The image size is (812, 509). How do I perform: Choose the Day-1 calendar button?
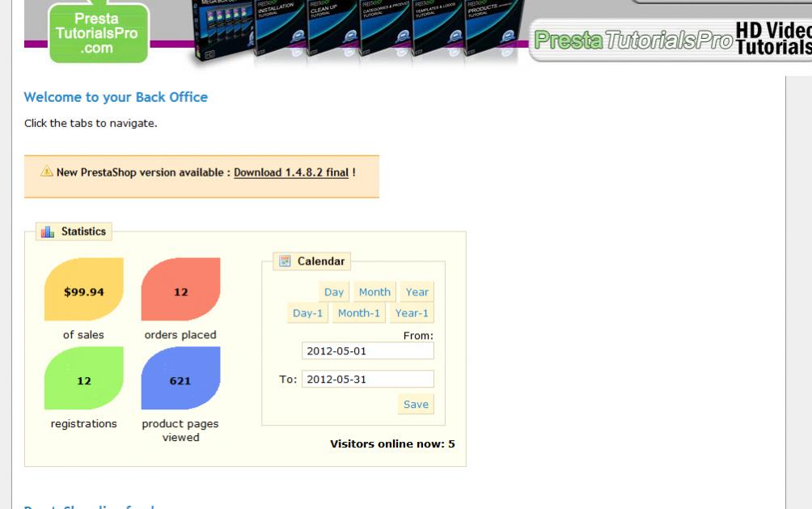307,313
